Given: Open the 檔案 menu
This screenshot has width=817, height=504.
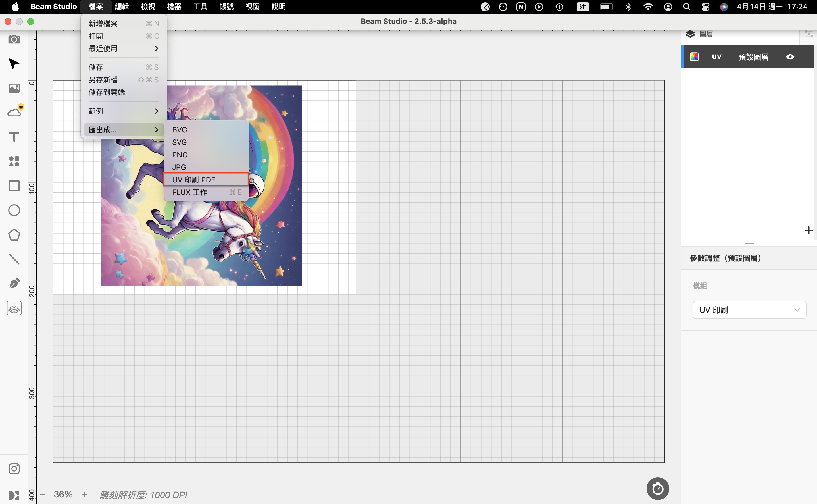Looking at the screenshot, I should click(96, 7).
